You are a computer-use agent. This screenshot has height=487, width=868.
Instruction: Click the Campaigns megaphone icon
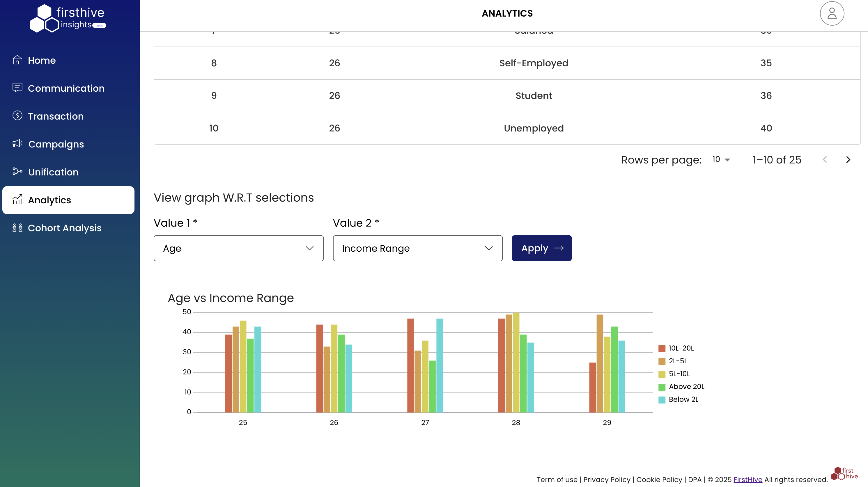click(x=17, y=143)
